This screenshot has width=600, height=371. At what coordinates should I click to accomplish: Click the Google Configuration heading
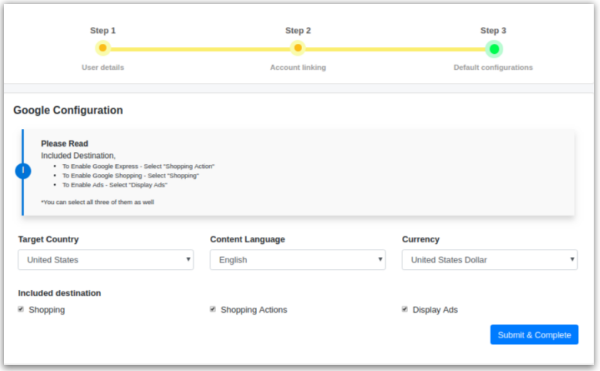pyautogui.click(x=68, y=110)
